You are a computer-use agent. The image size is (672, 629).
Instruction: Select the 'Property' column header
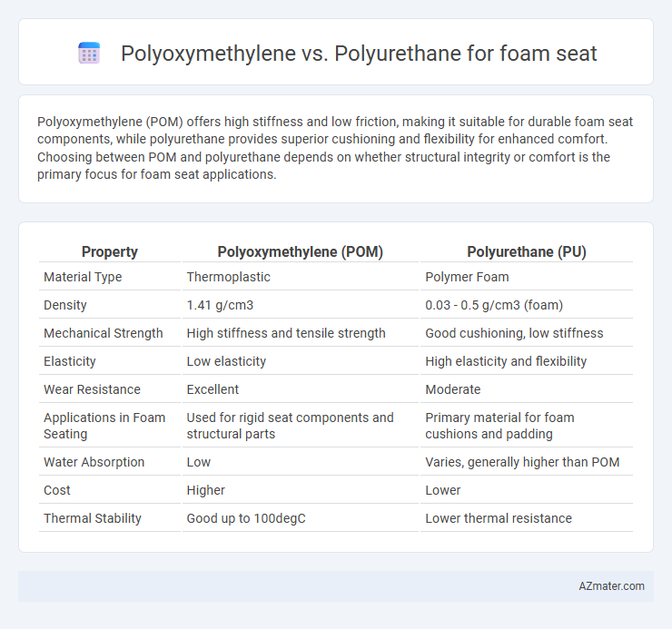(110, 251)
